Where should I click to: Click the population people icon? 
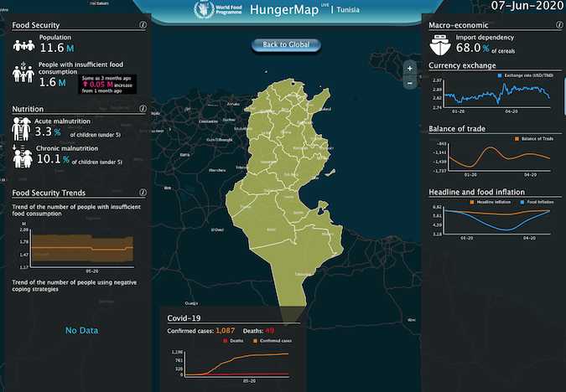(23, 45)
